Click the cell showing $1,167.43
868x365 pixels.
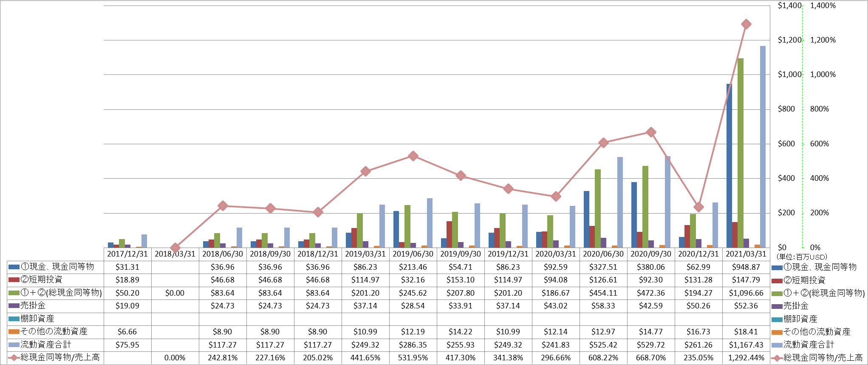click(746, 345)
